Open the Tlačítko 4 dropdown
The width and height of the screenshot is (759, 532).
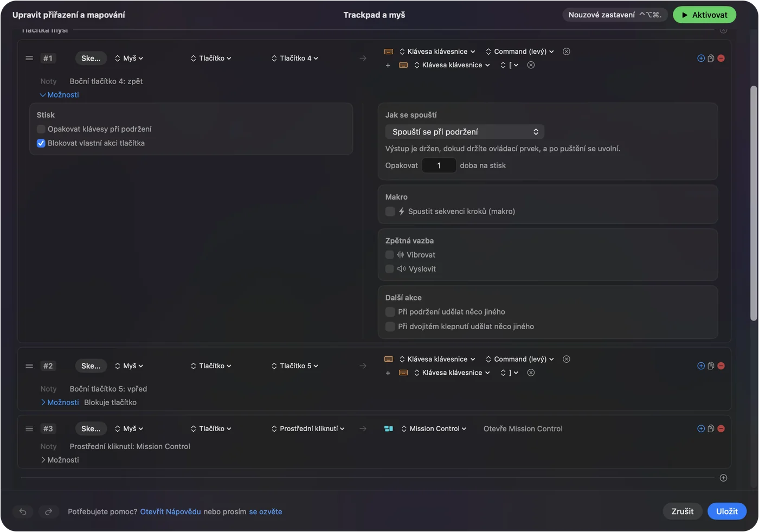coord(295,58)
